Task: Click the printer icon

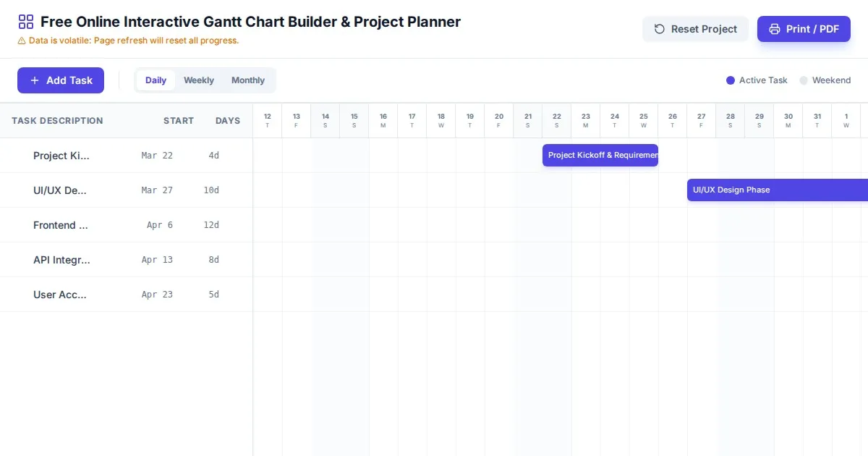Action: click(x=775, y=29)
